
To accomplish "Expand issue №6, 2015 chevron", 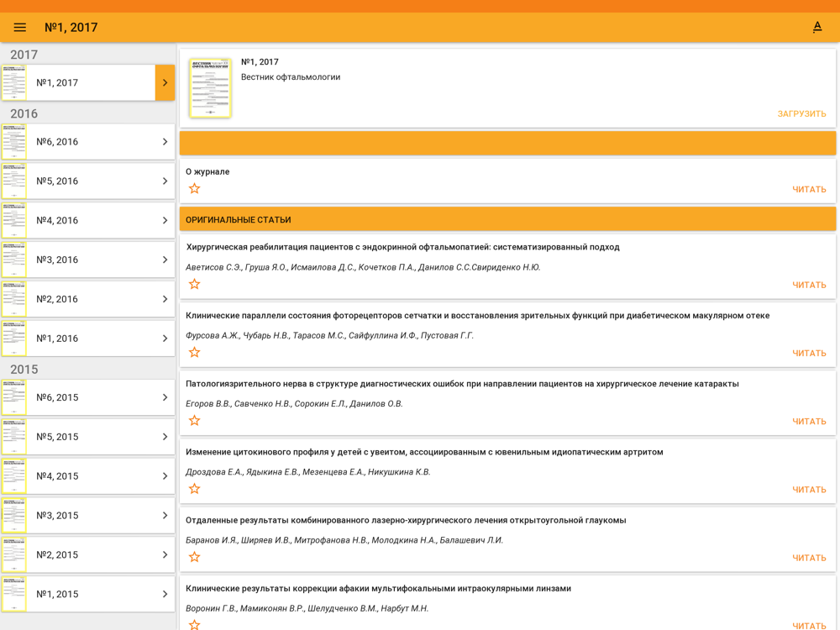I will [165, 397].
